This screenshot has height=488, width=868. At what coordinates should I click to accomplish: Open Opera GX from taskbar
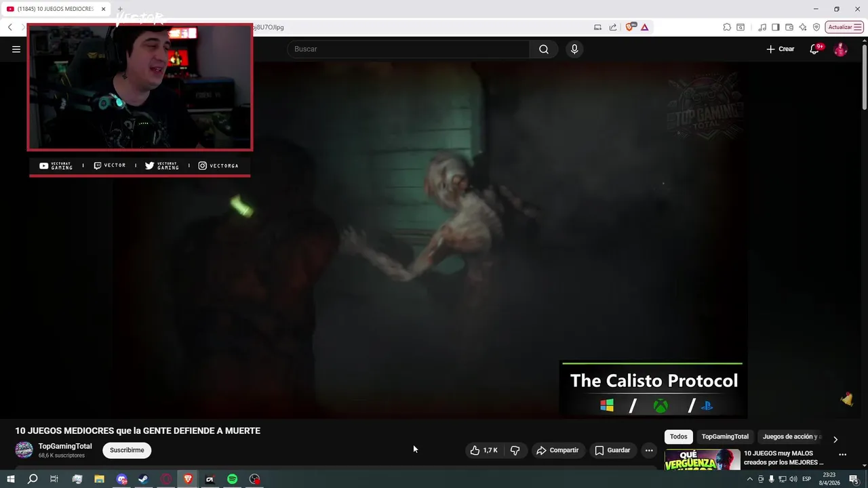pos(166,479)
